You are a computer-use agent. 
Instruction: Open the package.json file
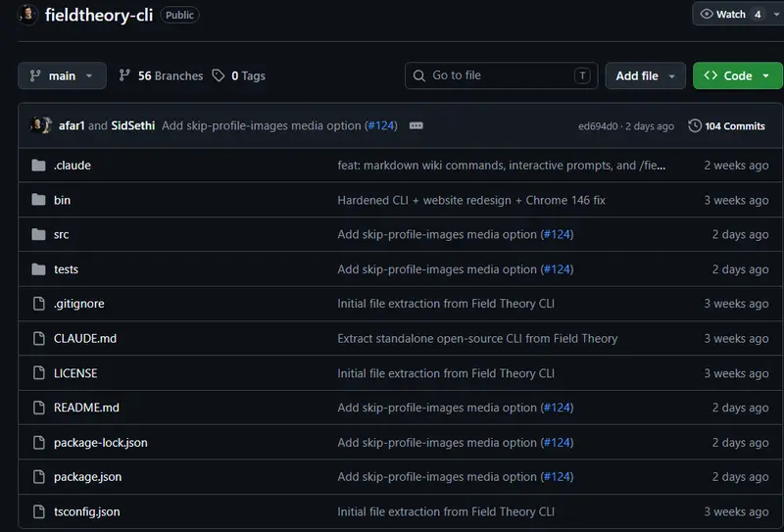point(87,477)
